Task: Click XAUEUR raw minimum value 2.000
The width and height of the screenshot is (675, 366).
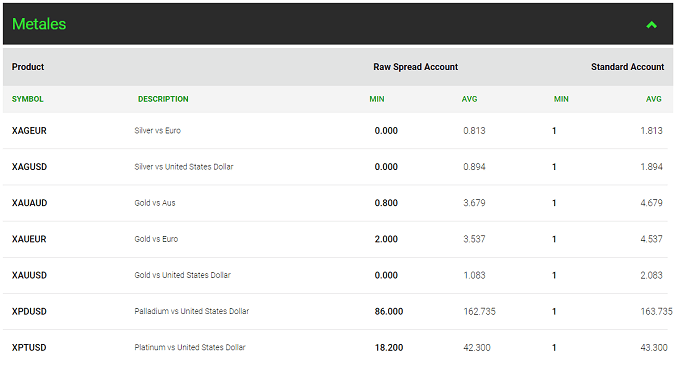Action: [386, 239]
